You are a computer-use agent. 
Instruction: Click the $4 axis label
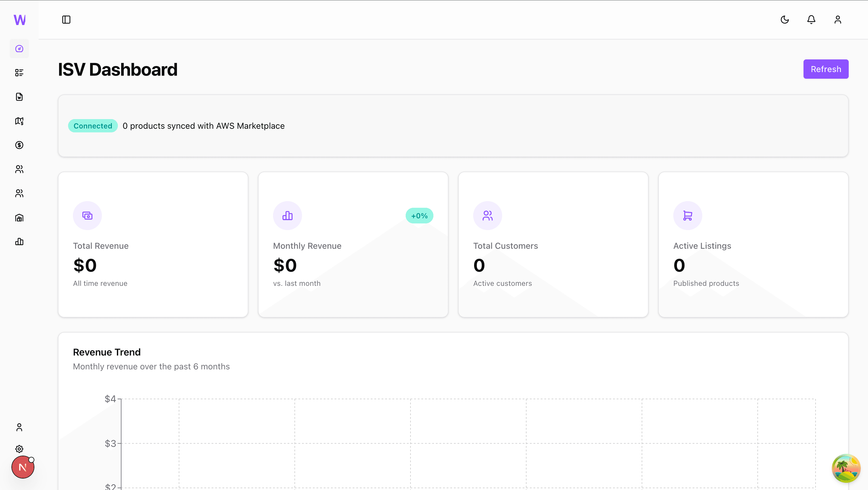pyautogui.click(x=110, y=399)
